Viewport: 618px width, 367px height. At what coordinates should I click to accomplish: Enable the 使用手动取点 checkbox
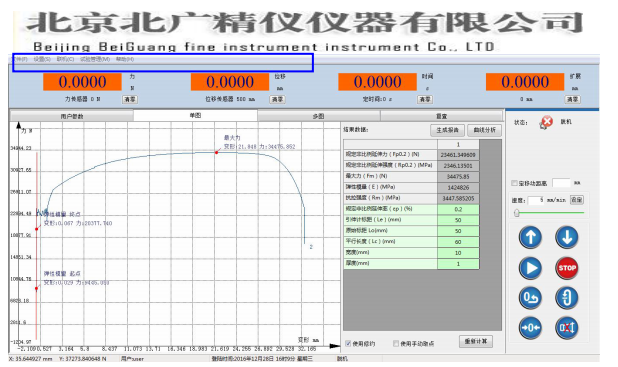(x=396, y=343)
